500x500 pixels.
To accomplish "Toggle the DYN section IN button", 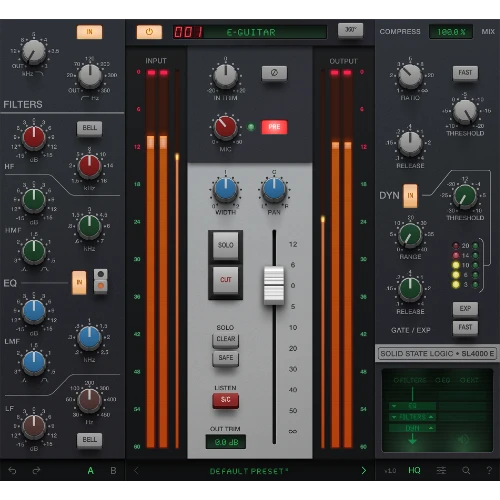I will click(410, 196).
